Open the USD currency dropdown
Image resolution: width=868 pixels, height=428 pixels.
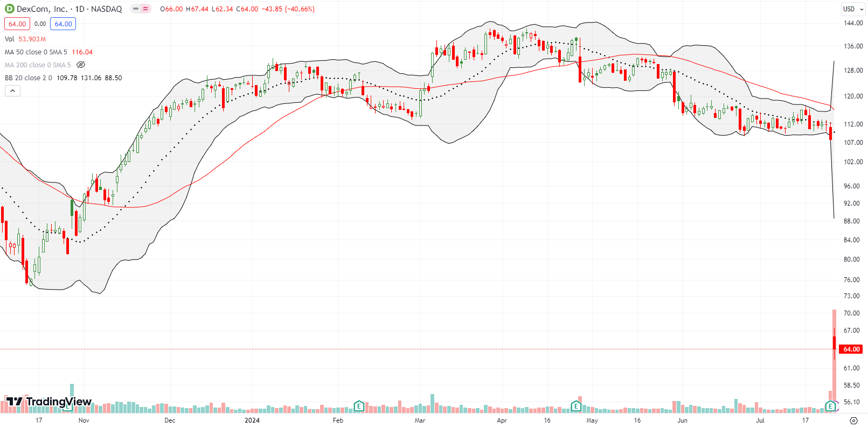(852, 9)
